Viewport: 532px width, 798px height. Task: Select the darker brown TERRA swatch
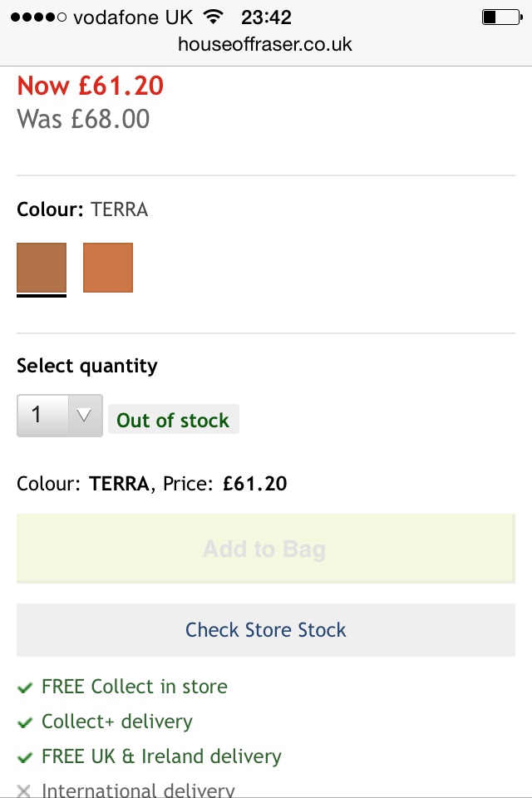pos(42,268)
